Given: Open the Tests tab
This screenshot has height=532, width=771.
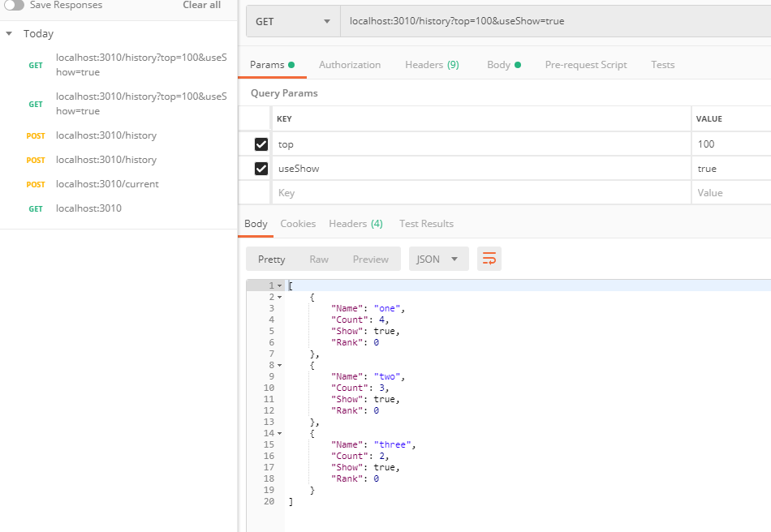Looking at the screenshot, I should coord(663,65).
